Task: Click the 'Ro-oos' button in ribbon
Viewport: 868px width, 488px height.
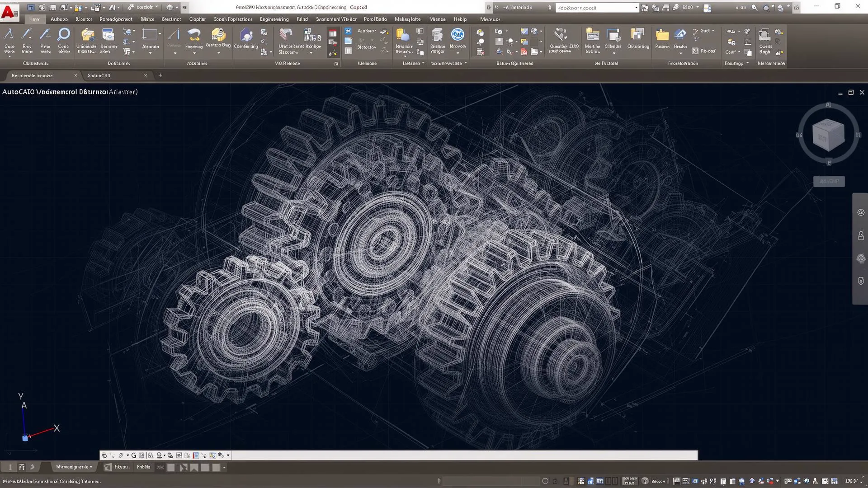Action: click(704, 51)
